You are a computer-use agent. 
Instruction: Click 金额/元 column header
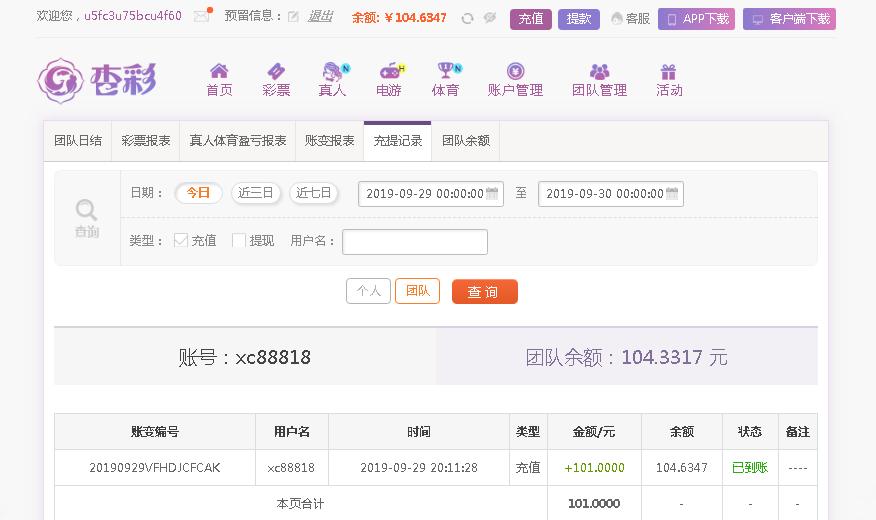pos(594,432)
